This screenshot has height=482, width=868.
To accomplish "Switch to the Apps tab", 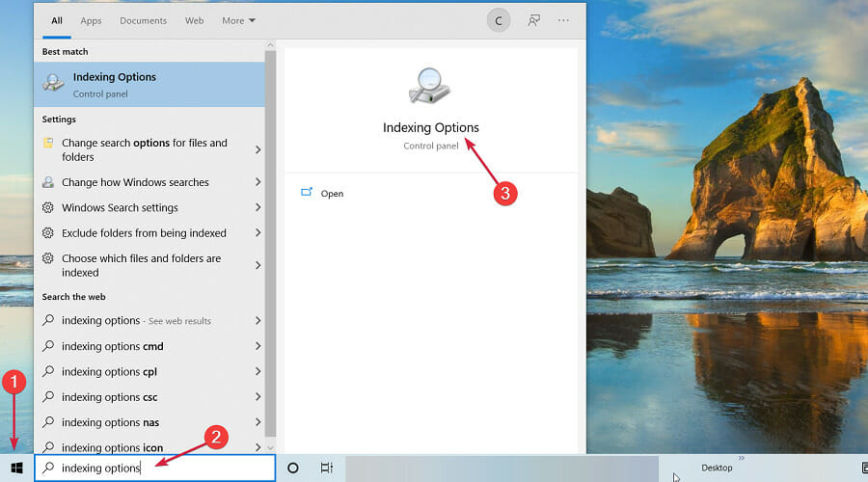I will click(91, 20).
